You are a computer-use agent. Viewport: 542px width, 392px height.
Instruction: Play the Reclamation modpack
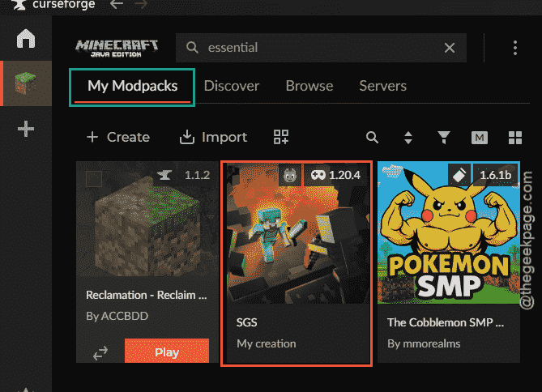[x=167, y=352]
